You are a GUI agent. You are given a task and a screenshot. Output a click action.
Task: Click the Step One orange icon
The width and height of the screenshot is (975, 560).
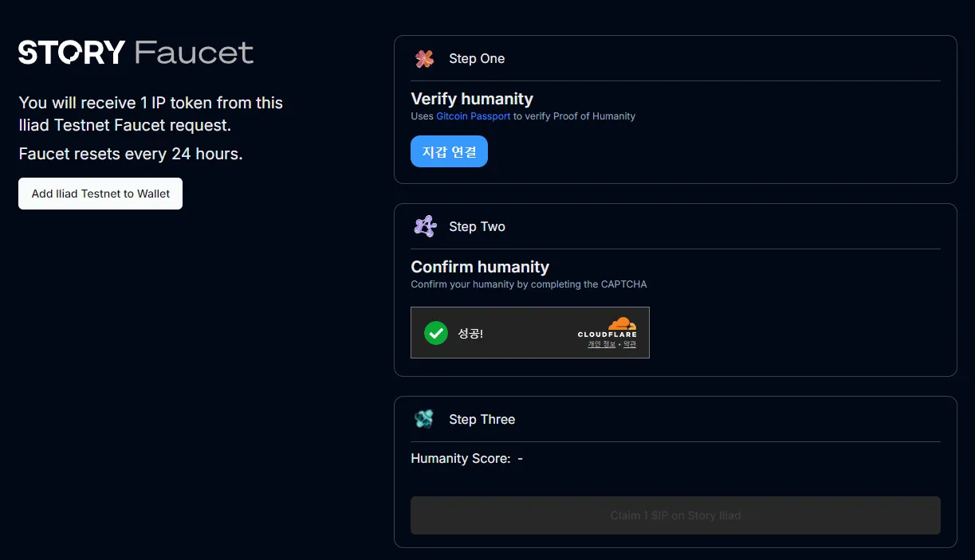point(424,58)
